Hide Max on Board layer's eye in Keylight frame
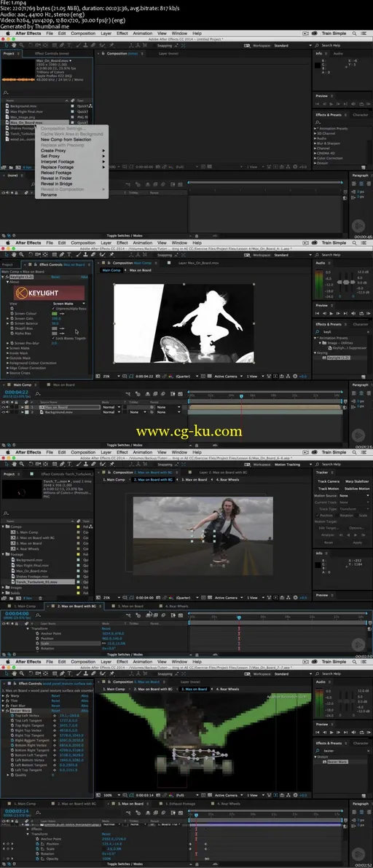This screenshot has width=373, height=868. tap(4, 407)
